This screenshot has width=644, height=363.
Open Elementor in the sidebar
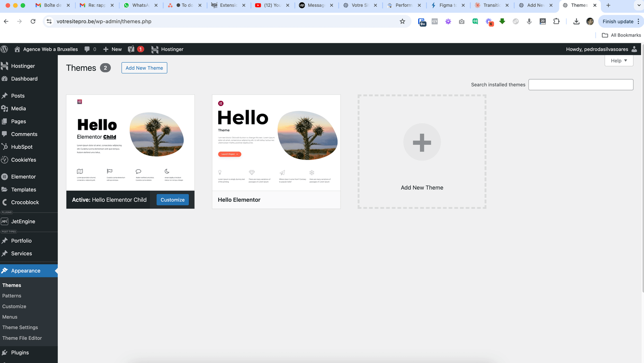29,177
